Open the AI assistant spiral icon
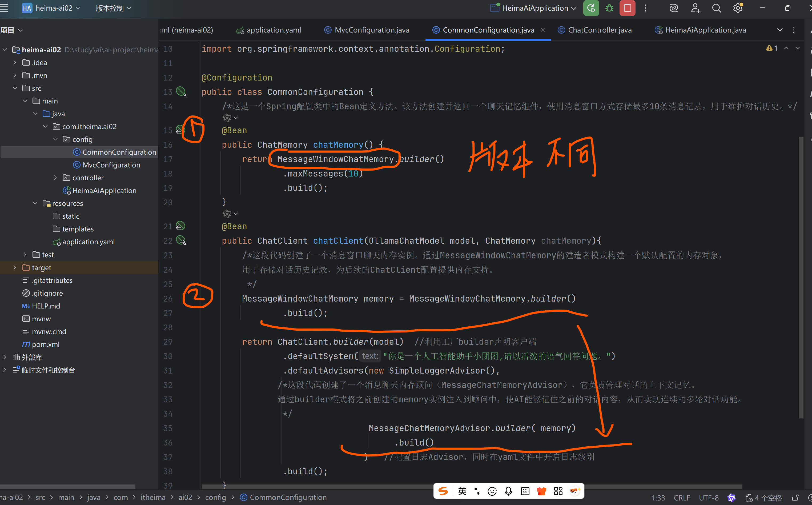 pyautogui.click(x=674, y=8)
